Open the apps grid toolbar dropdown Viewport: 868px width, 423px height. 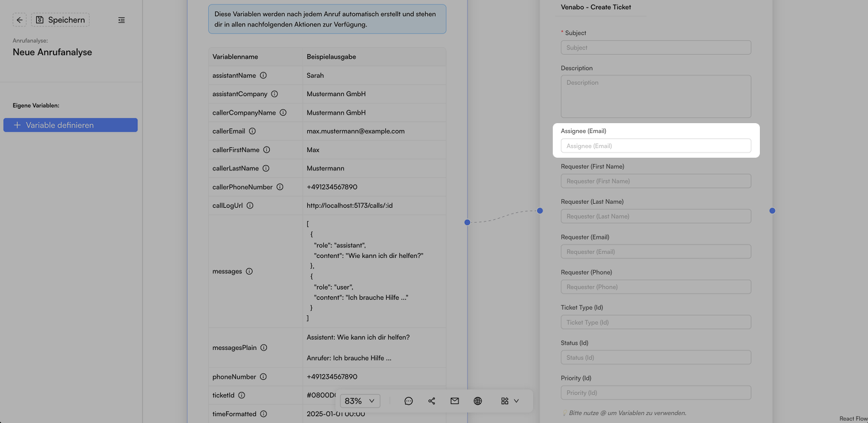[x=510, y=401]
